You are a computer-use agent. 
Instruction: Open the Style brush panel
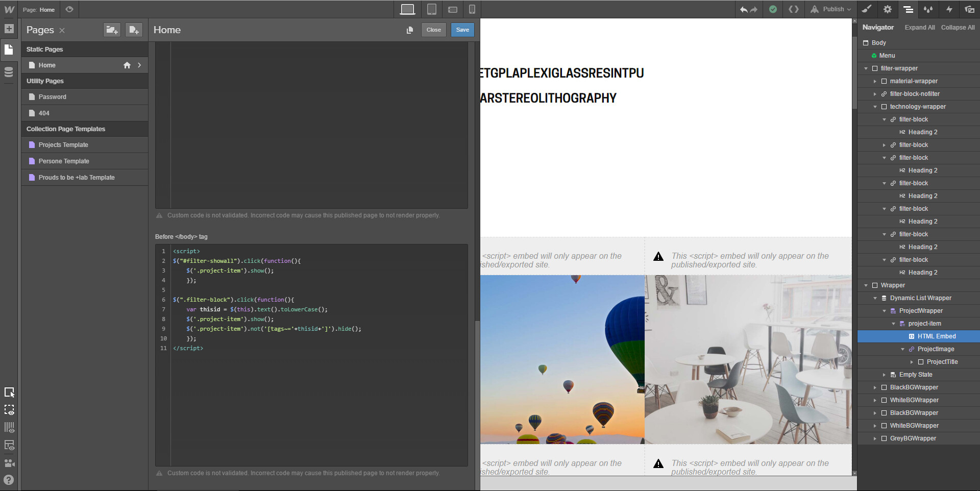pyautogui.click(x=867, y=9)
